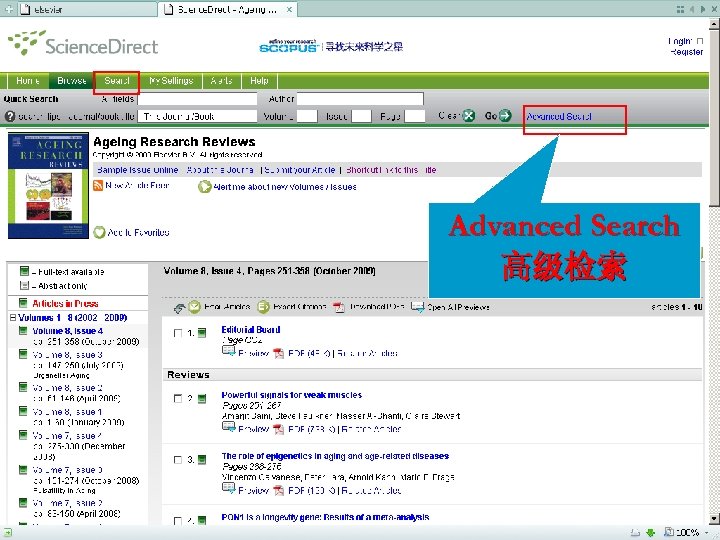Viewport: 720px width, 540px height.
Task: Click Preview icon for Editorial Board
Action: pos(228,351)
